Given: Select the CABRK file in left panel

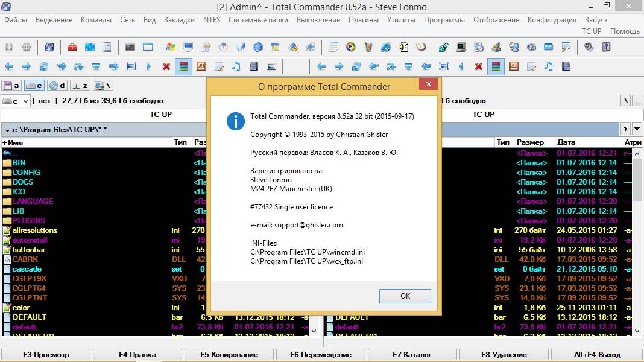Looking at the screenshot, I should (x=25, y=259).
